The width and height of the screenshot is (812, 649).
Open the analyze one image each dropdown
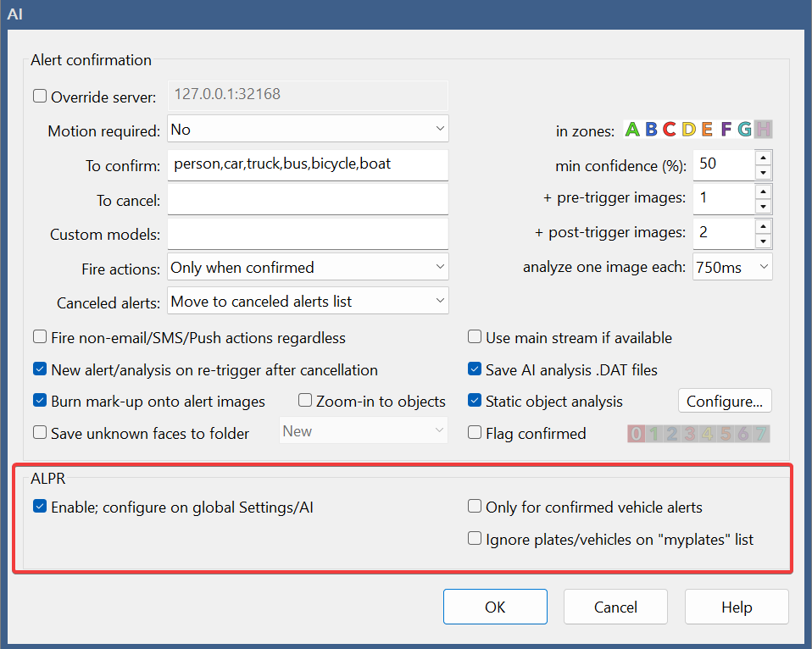point(732,267)
